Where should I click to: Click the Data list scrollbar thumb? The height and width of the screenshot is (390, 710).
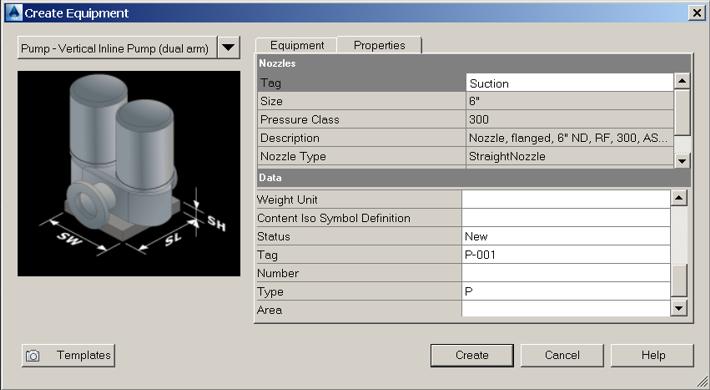(x=679, y=280)
